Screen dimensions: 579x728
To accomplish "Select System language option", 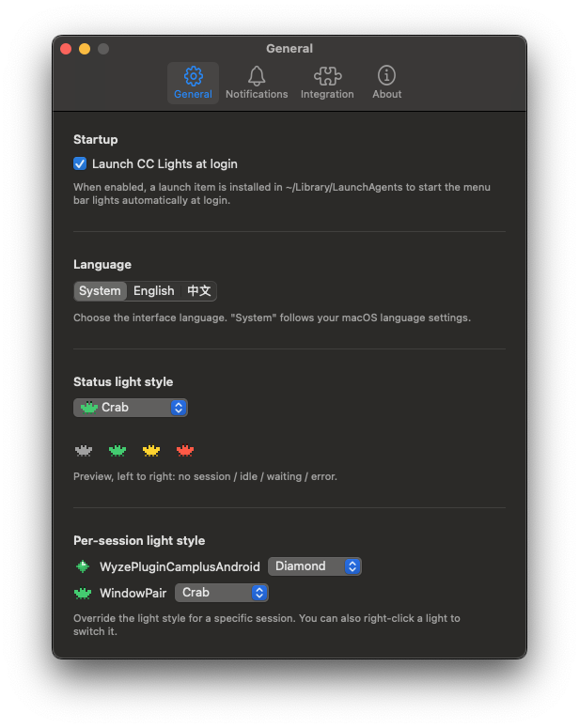I will click(100, 291).
